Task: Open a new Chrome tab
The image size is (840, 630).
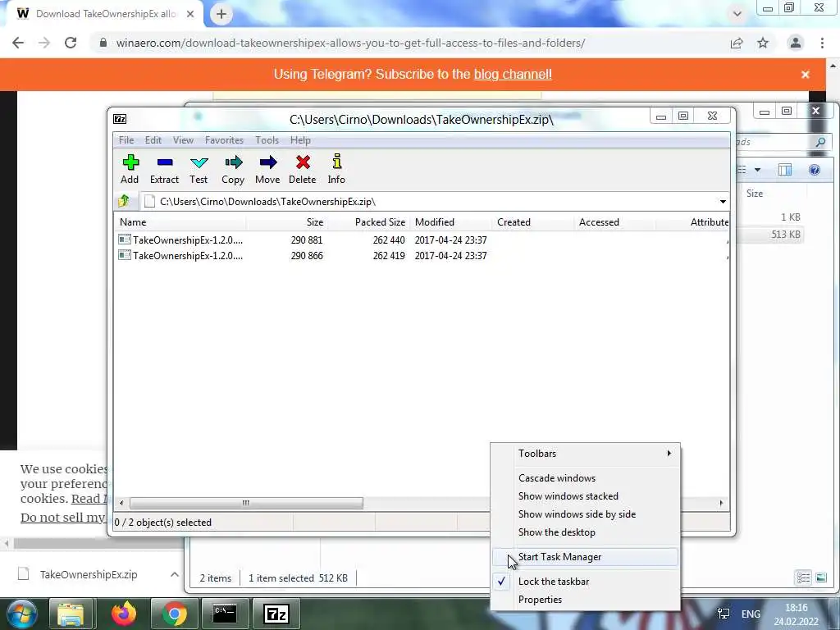Action: click(221, 14)
